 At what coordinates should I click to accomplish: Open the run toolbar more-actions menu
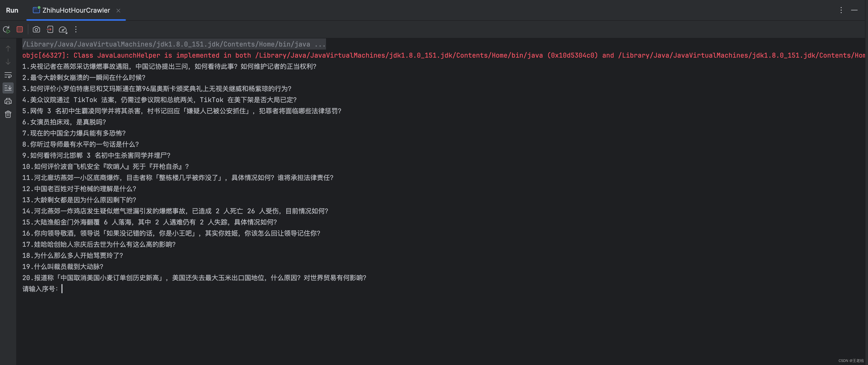click(x=76, y=30)
